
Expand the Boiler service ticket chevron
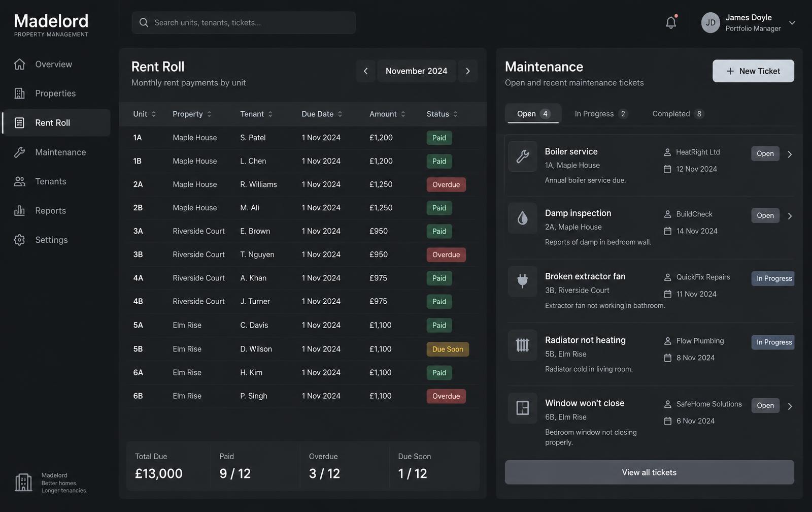pos(790,154)
